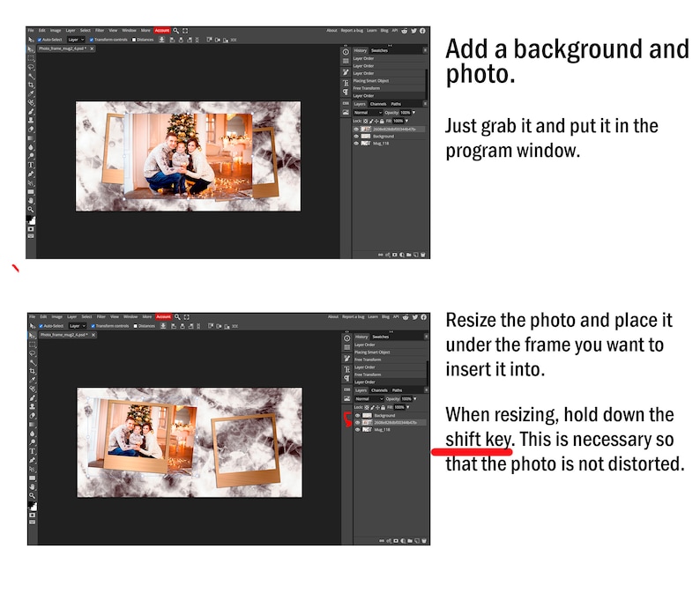Hide the Mug_118 layer in the upper screenshot
700x593 pixels.
coord(356,144)
